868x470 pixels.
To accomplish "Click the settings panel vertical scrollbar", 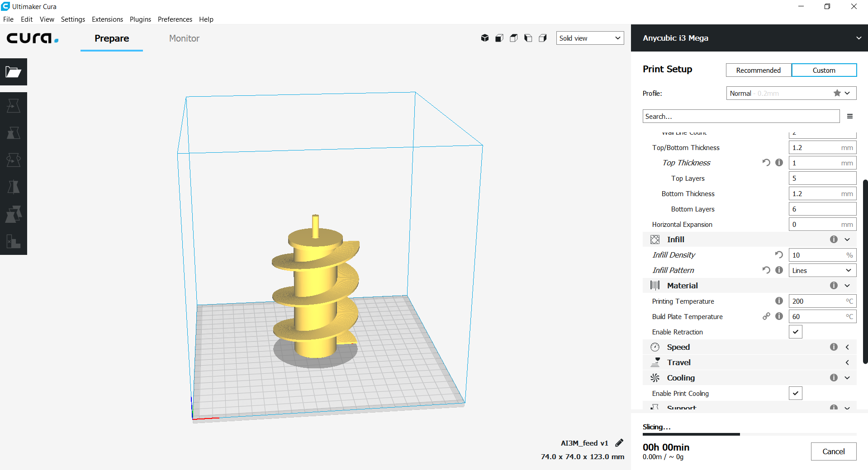I will point(865,271).
